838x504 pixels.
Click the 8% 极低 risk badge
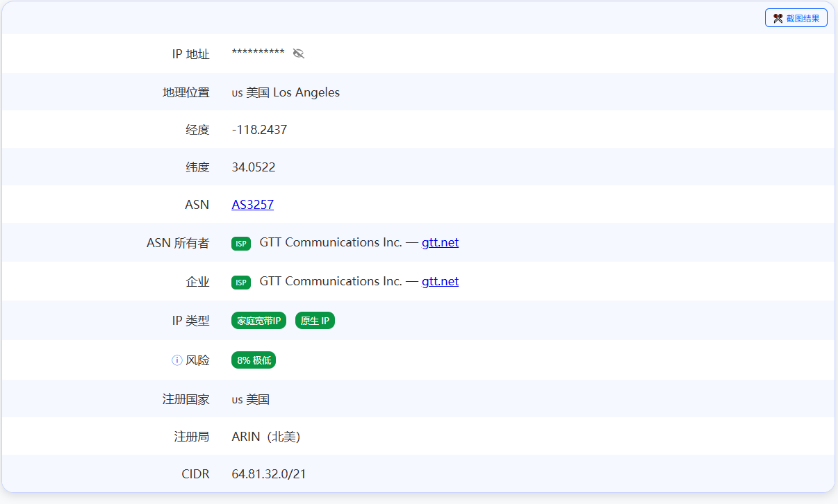254,360
